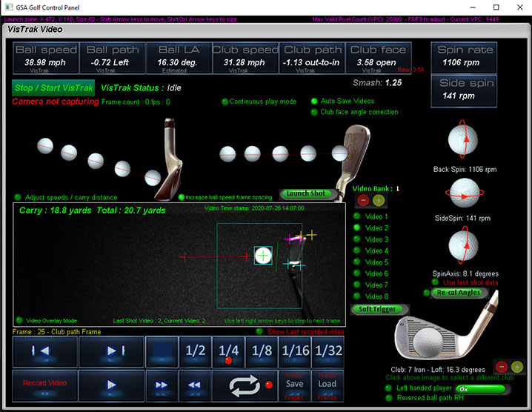Increase the Video Bank with the yellow plus

coord(379,201)
